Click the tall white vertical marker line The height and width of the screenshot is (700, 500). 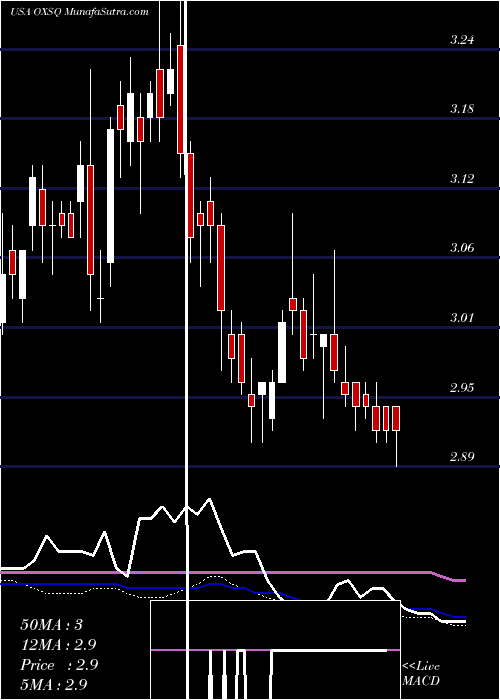186,350
